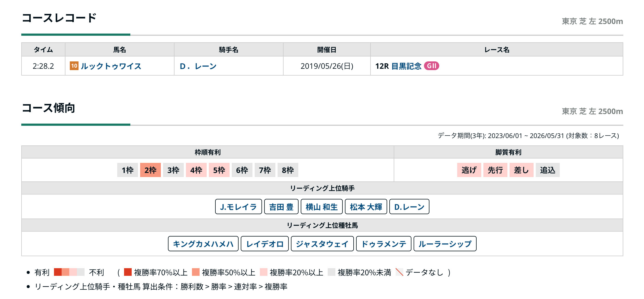The image size is (644, 299).
Task: Click the コースレコード heading
Action: tap(59, 18)
